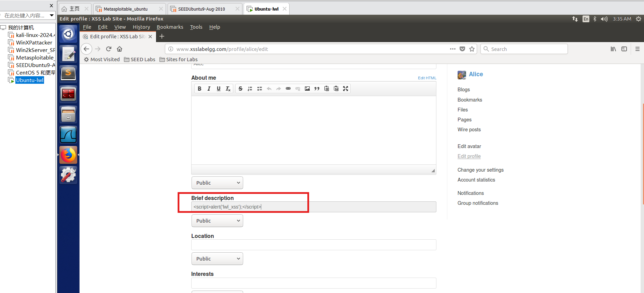Click the Edit HTML link
The height and width of the screenshot is (293, 644).
coord(427,78)
